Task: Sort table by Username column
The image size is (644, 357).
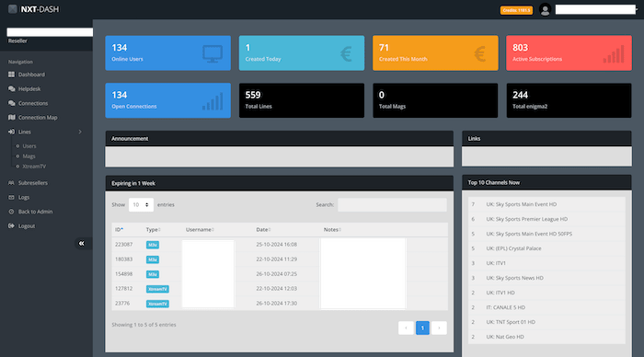Action: coord(200,230)
